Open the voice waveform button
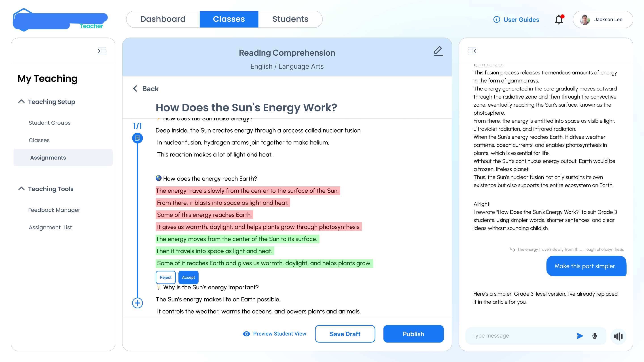Viewport: 644px width, 362px height. [x=618, y=336]
